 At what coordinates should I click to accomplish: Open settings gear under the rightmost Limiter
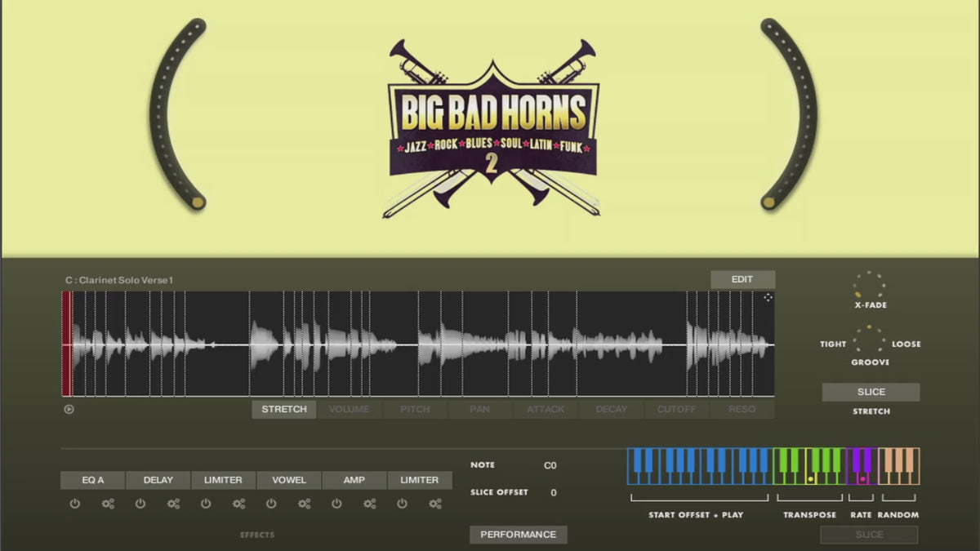pos(434,504)
